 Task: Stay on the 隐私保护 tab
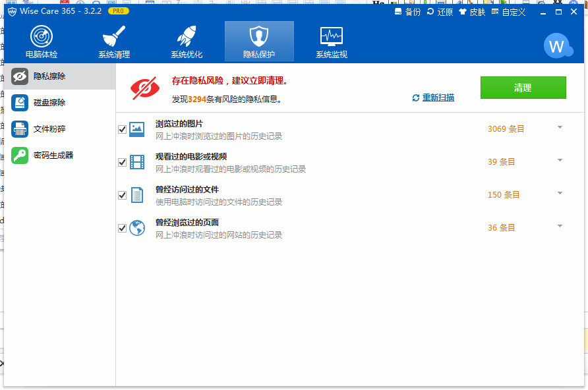259,40
